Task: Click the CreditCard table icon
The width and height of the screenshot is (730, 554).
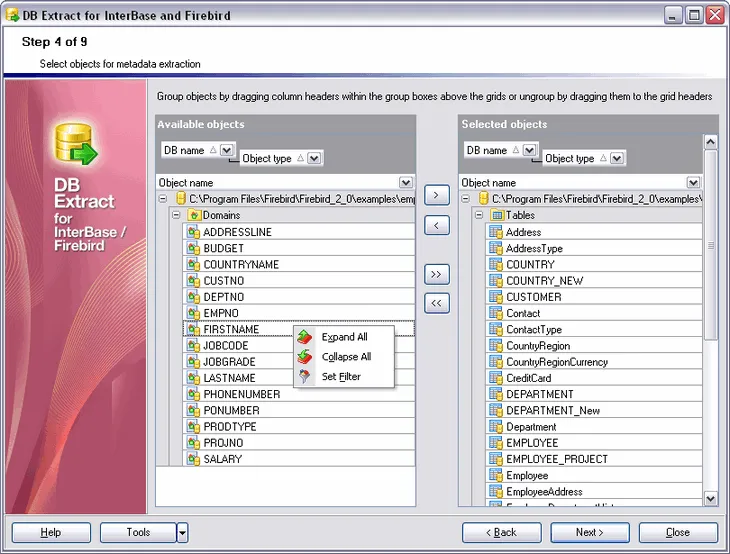Action: [496, 378]
